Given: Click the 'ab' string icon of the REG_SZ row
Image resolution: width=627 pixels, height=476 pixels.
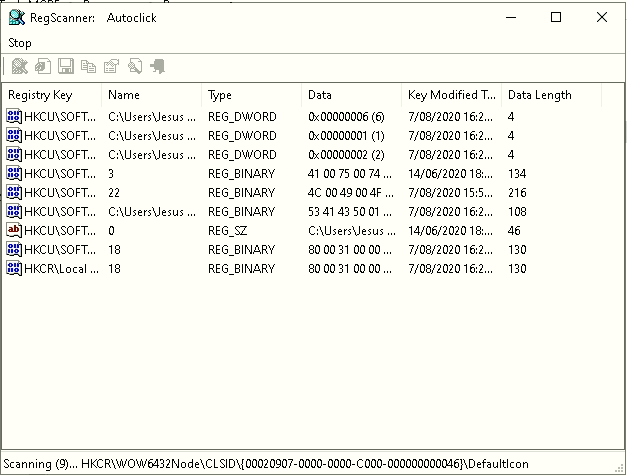Looking at the screenshot, I should (14, 230).
